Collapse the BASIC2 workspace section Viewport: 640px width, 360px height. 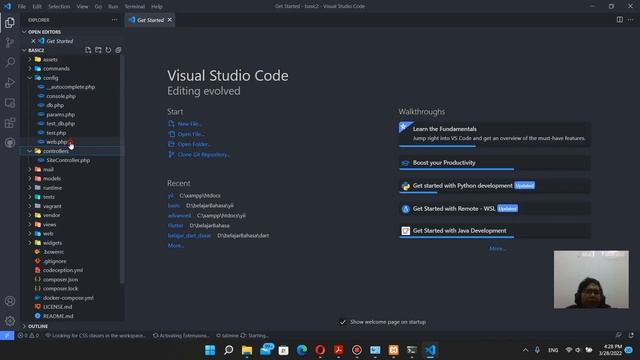pos(24,50)
